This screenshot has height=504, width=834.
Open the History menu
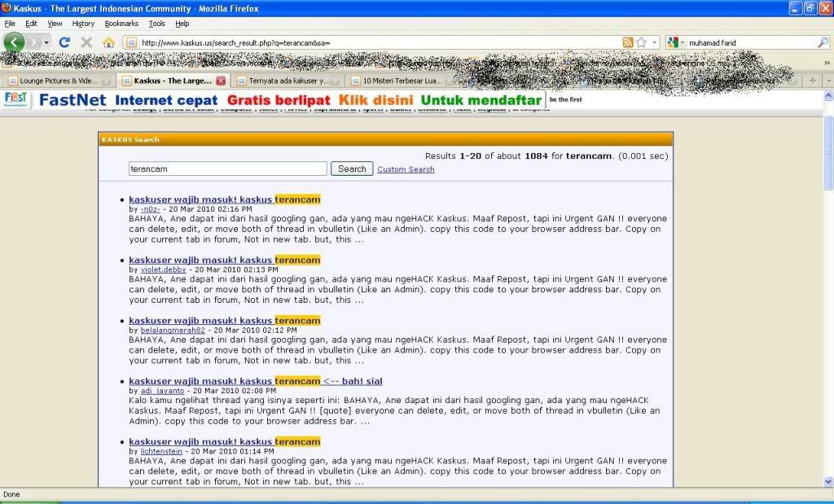[84, 24]
